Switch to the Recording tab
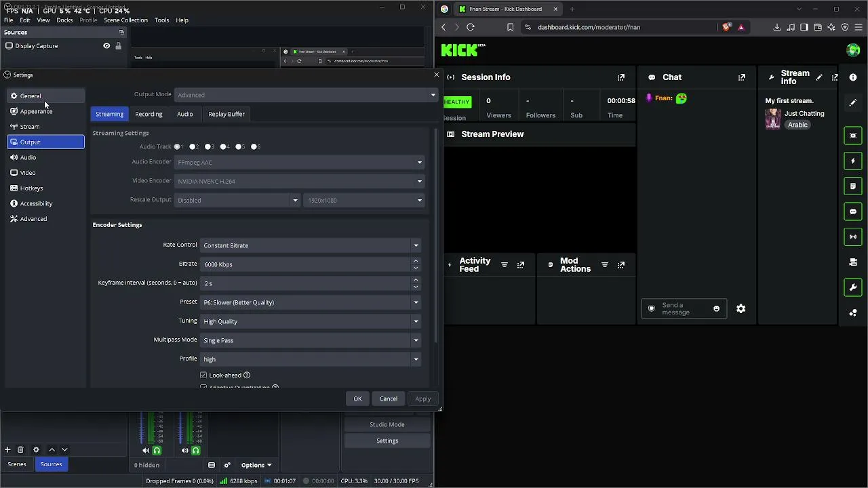The image size is (868, 488). pos(149,114)
